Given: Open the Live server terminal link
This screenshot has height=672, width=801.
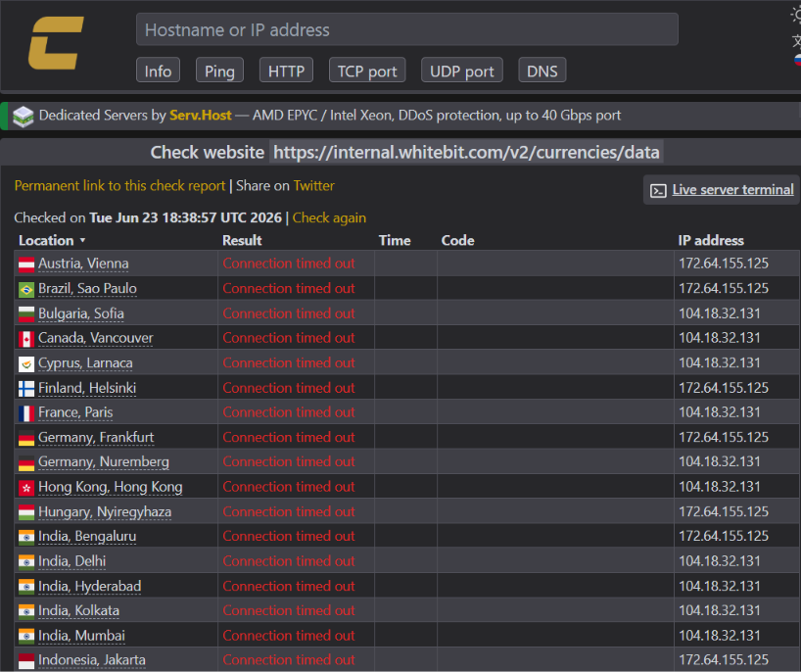Looking at the screenshot, I should [x=732, y=190].
